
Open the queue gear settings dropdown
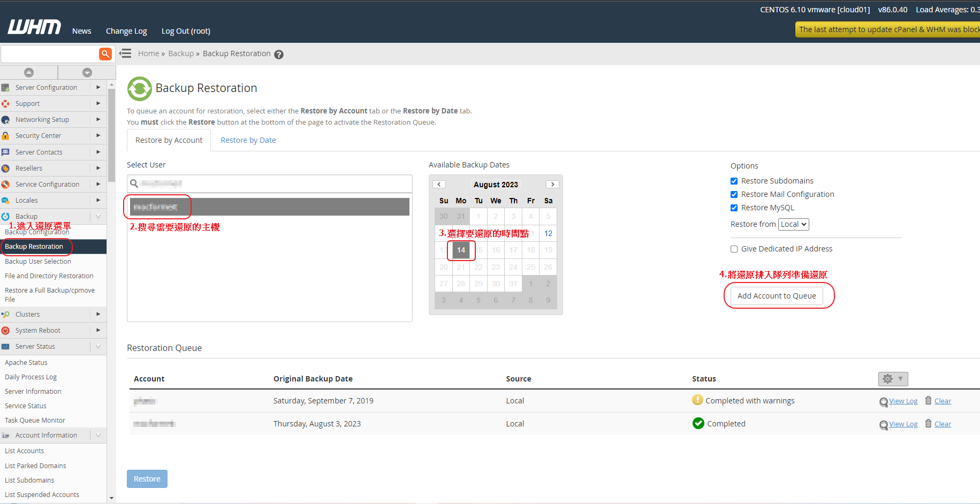point(893,379)
